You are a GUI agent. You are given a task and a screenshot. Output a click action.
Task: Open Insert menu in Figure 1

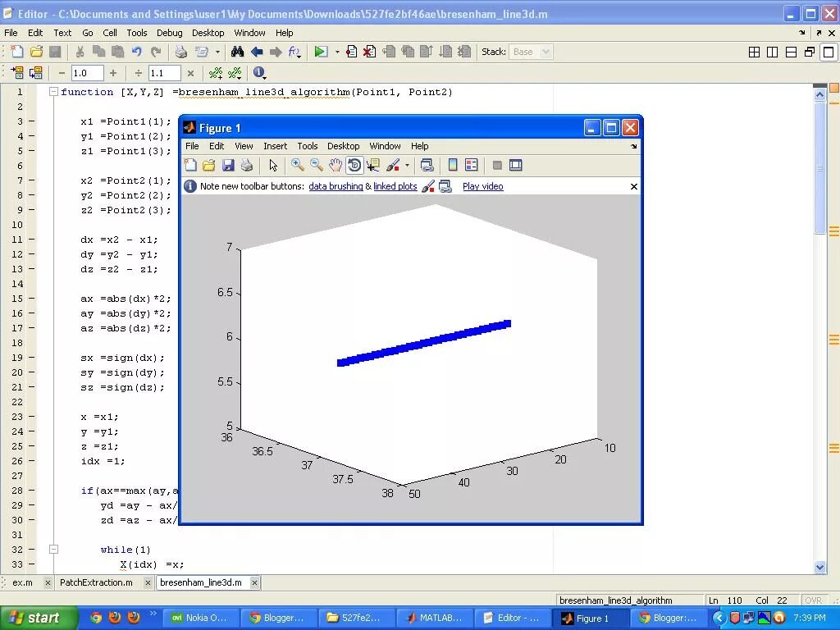276,146
